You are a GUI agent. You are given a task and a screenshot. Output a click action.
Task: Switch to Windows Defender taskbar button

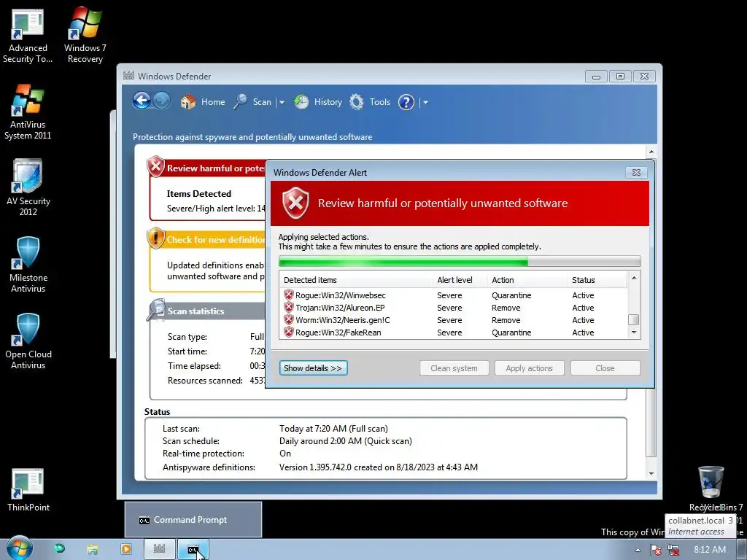tap(160, 550)
